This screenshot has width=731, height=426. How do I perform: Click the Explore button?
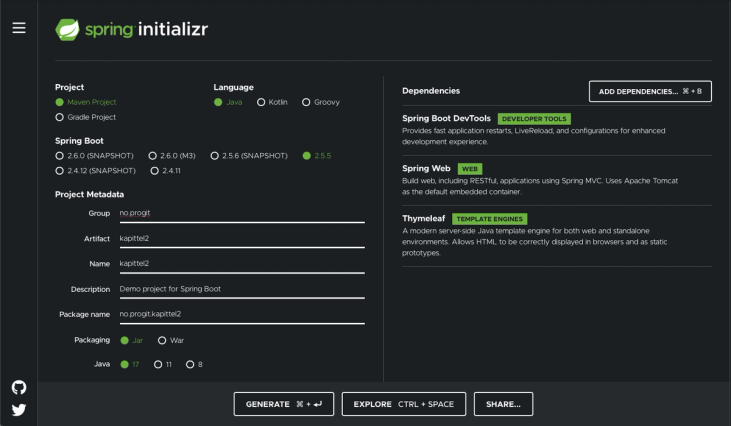click(404, 404)
